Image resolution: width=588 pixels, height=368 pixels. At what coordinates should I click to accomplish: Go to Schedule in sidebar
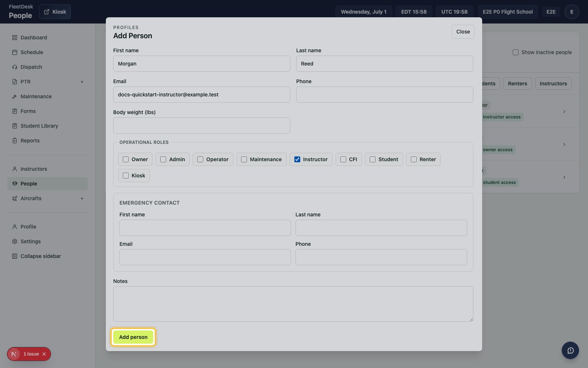(47, 52)
